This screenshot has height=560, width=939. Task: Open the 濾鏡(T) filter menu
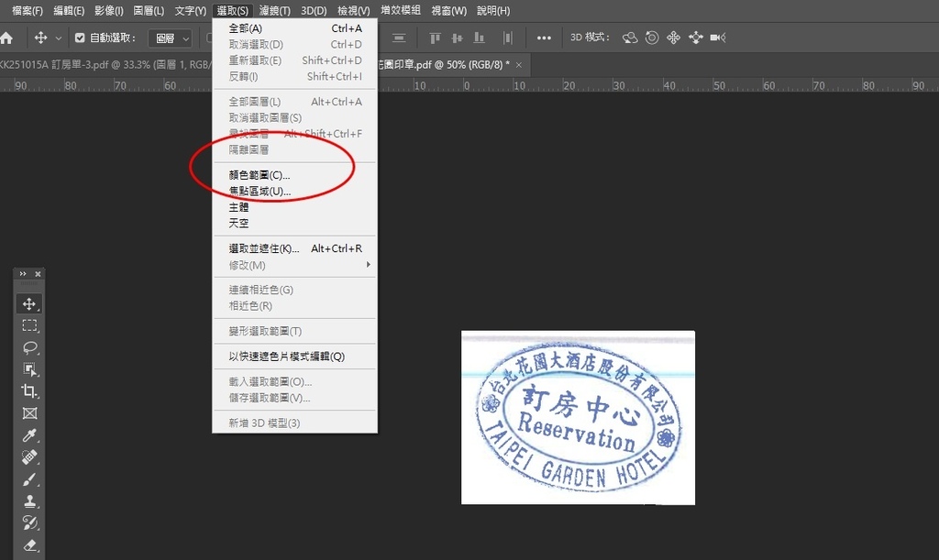point(276,10)
